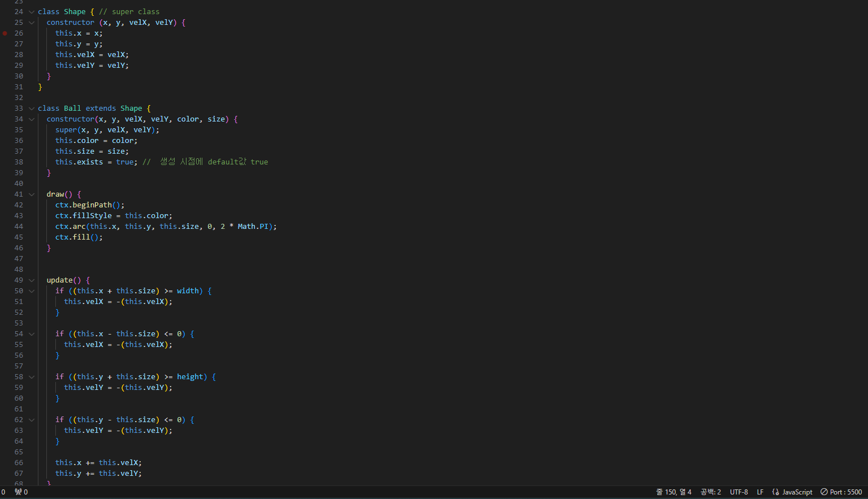Click the 'update' method name on line 49
This screenshot has height=499, width=868.
click(60, 280)
